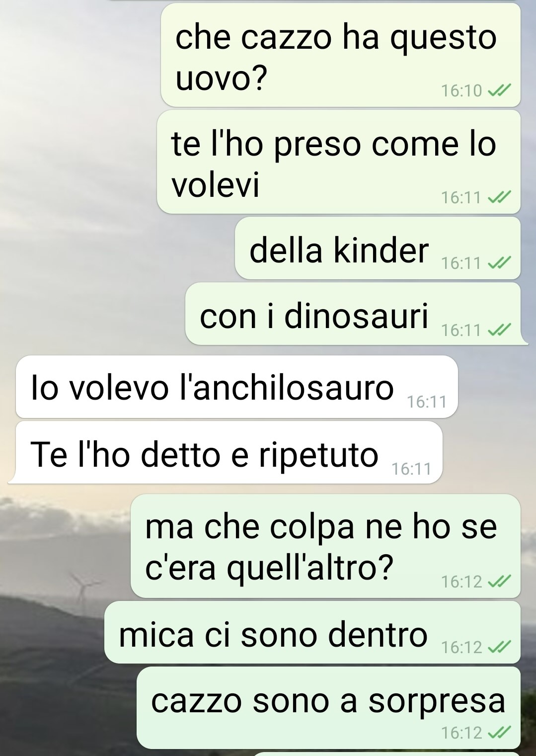Select the 'che cazzo ha questo uovo?' bubble
536x756 pixels.
point(341,55)
